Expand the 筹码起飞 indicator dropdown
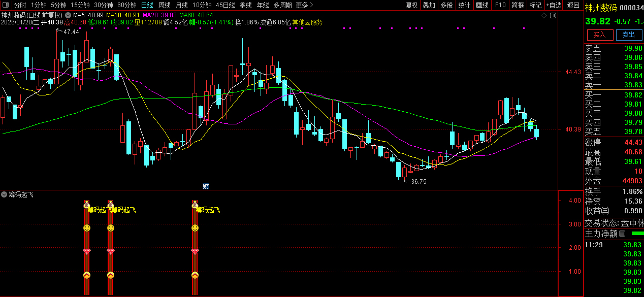The image size is (644, 297). pyautogui.click(x=4, y=194)
